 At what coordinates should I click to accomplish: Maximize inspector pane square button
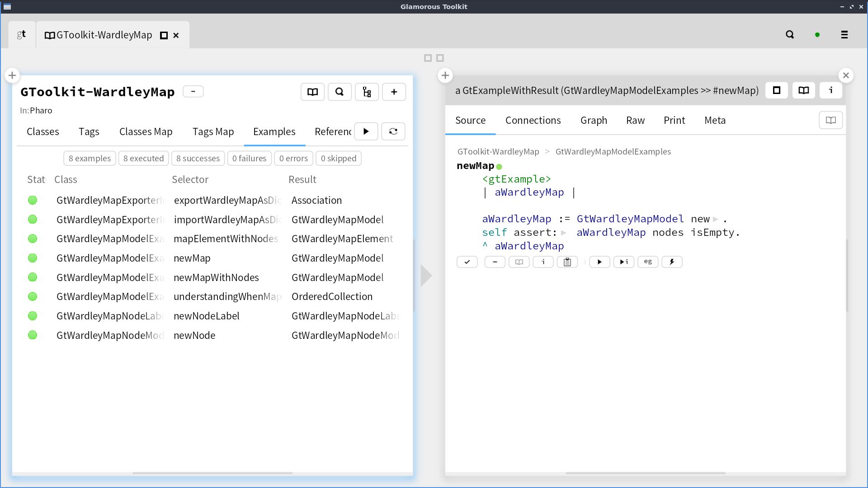point(776,90)
